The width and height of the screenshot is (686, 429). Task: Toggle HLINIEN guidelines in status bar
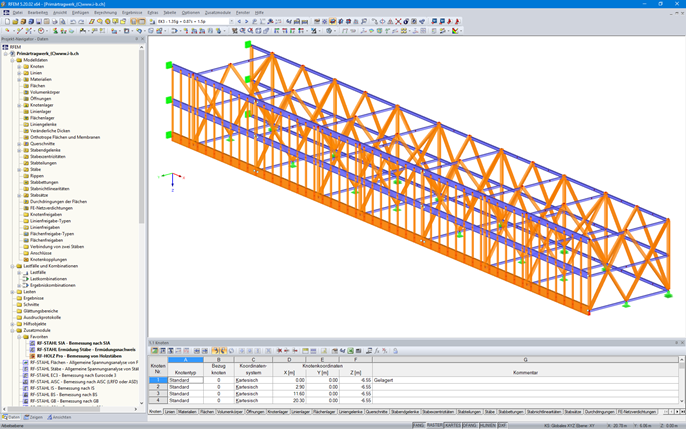click(487, 425)
